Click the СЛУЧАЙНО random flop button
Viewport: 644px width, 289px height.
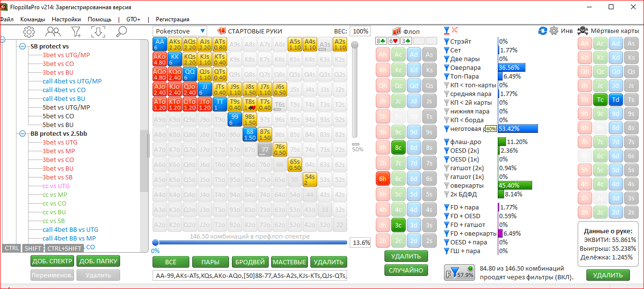pyautogui.click(x=406, y=270)
